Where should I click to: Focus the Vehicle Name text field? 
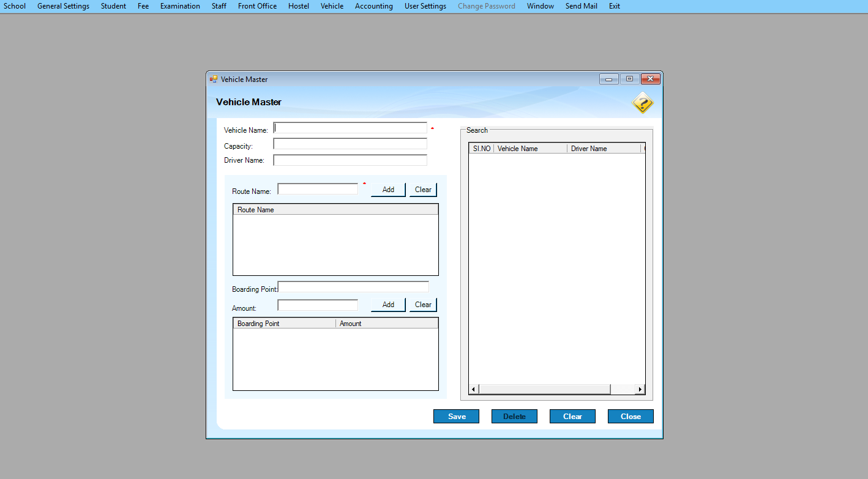tap(350, 128)
